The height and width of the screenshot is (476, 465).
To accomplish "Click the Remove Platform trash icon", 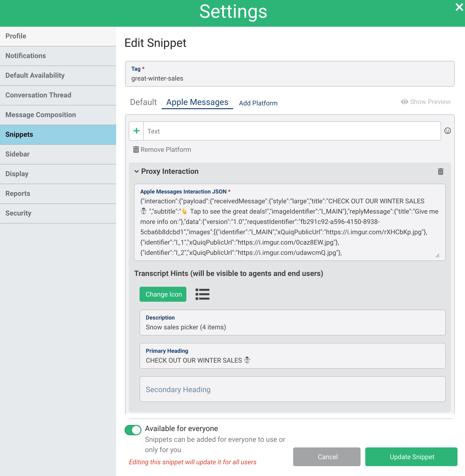I will [x=136, y=149].
